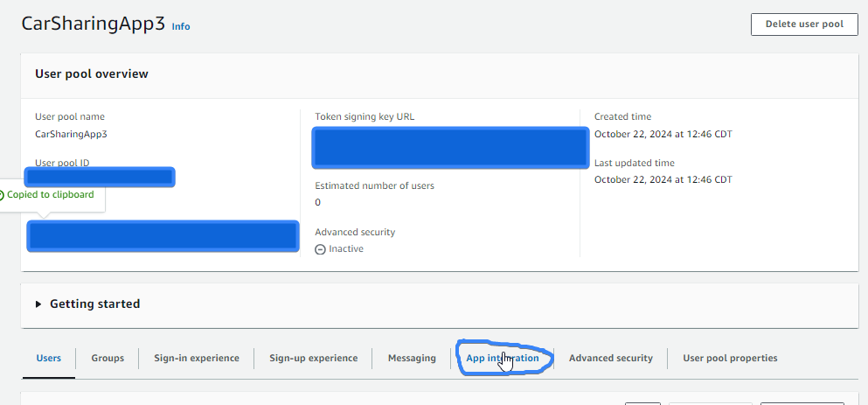868x405 pixels.
Task: Select the Sign-in experience tab
Action: 197,358
